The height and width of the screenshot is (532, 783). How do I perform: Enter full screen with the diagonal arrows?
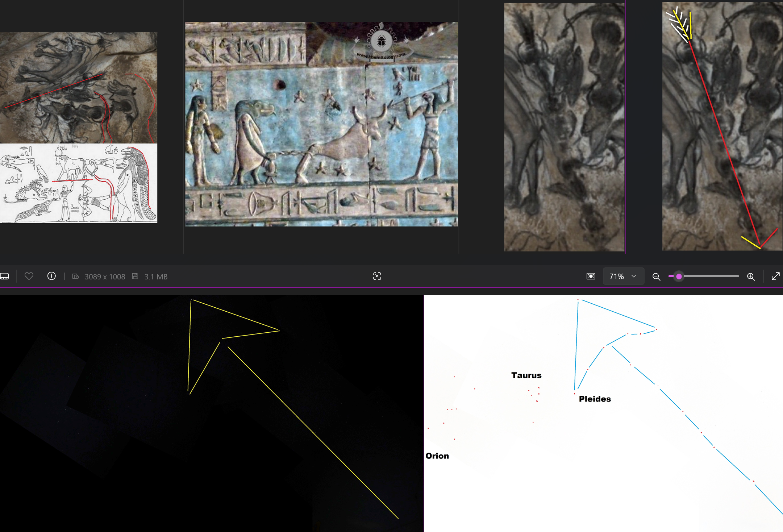click(x=775, y=276)
